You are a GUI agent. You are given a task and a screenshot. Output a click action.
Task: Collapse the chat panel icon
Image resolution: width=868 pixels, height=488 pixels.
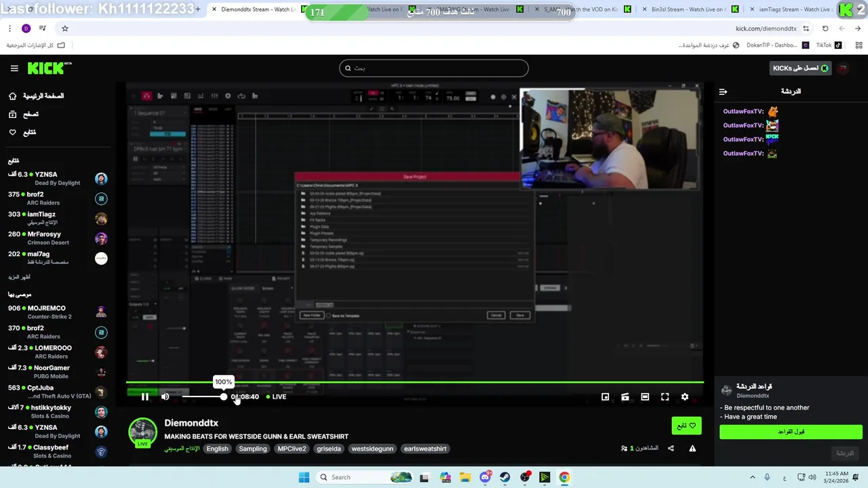(723, 91)
